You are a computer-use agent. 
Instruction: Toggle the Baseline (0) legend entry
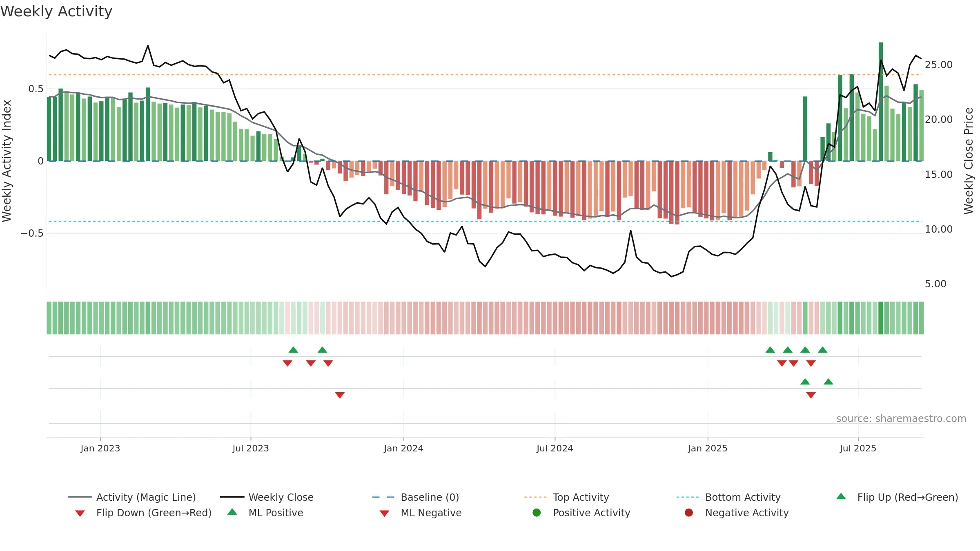pos(416,497)
